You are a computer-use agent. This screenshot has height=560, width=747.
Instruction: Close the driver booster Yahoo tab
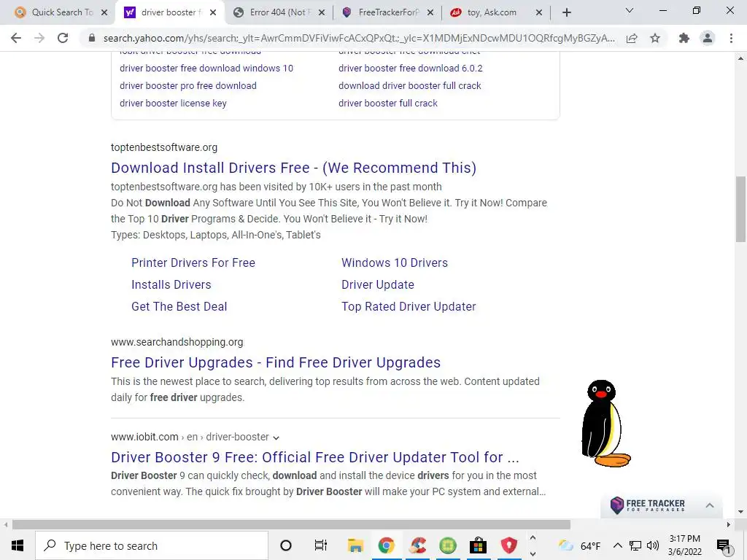(213, 12)
